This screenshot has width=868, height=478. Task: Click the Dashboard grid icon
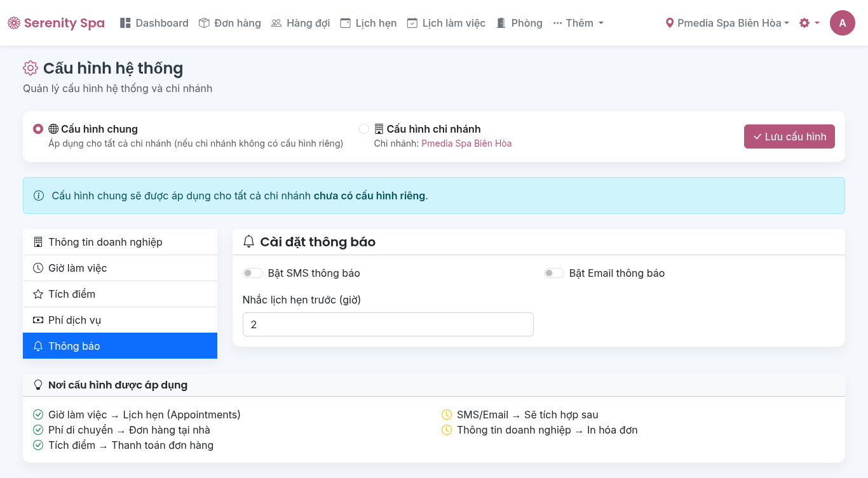(125, 23)
